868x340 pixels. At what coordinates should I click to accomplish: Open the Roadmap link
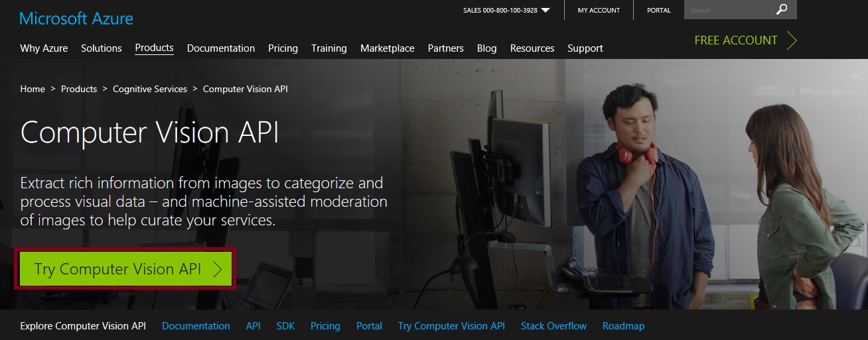click(x=623, y=326)
